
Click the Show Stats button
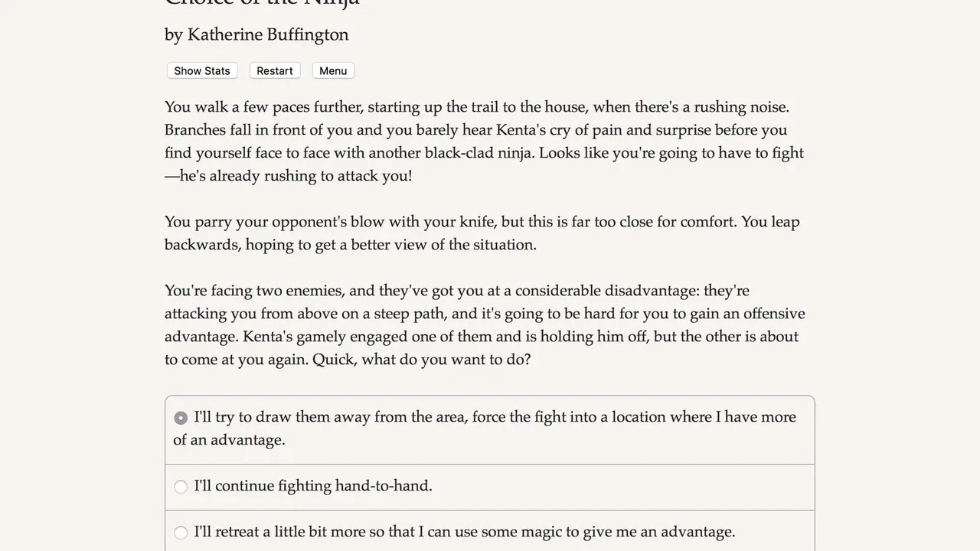[x=202, y=71]
